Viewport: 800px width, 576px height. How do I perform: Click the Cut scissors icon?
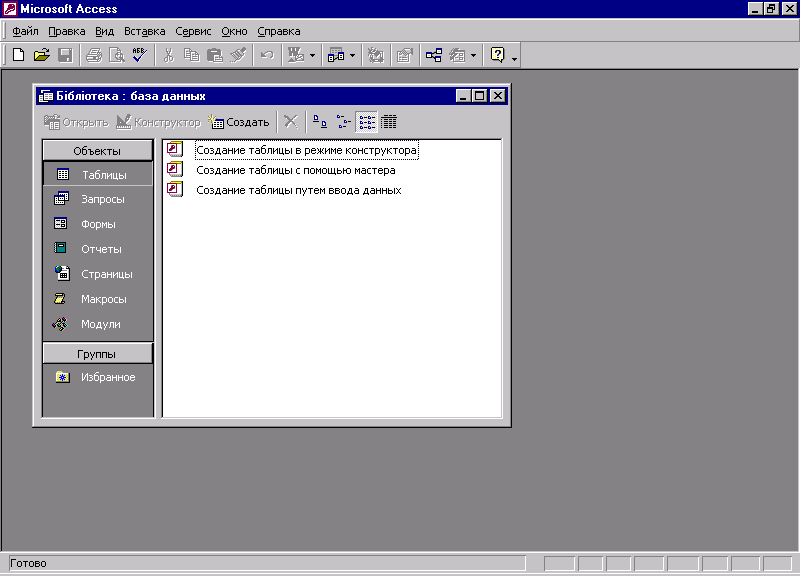tap(168, 55)
